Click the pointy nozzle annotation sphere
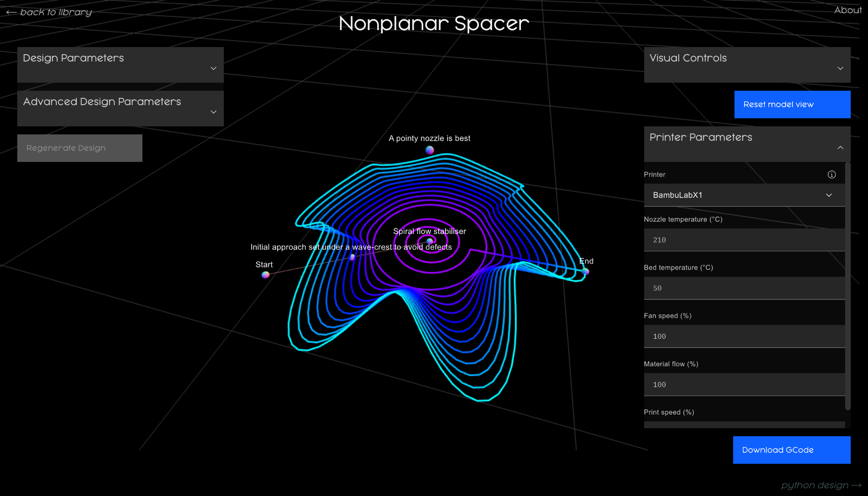 pyautogui.click(x=429, y=150)
